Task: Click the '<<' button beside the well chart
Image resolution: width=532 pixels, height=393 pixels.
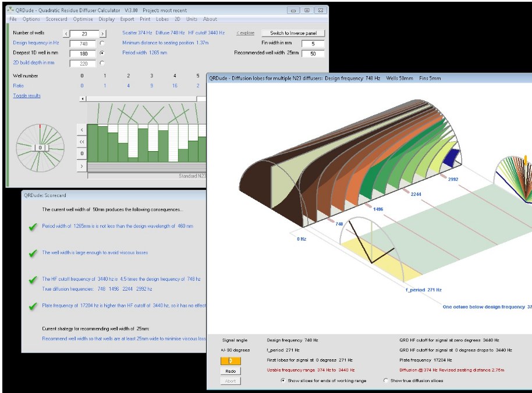Action: (x=81, y=142)
